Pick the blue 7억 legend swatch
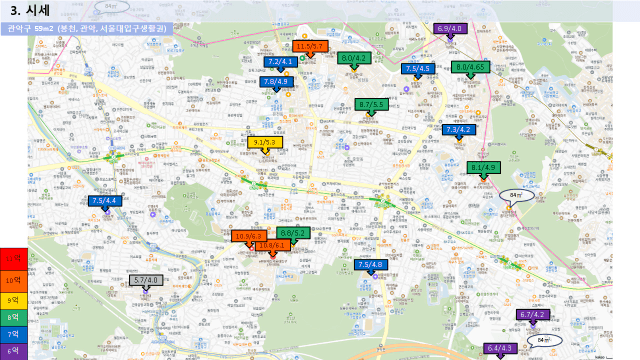640x360 pixels. [x=13, y=335]
